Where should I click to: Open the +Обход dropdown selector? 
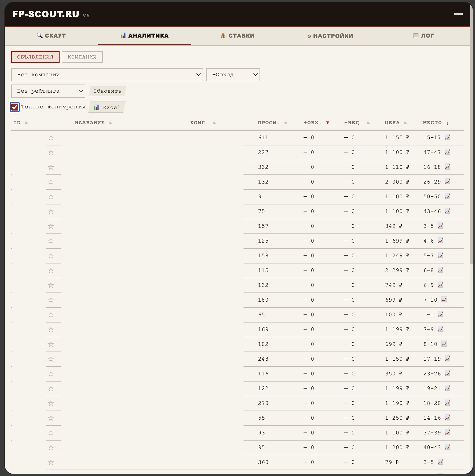coord(233,75)
